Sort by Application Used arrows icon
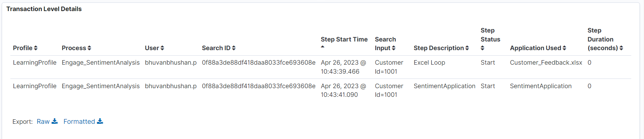The width and height of the screenshot is (644, 139). [x=564, y=48]
